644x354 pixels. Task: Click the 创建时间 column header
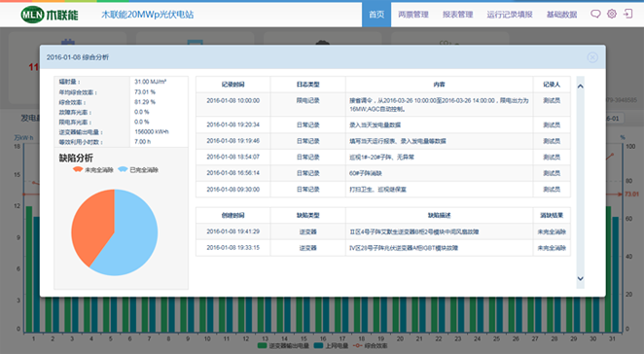pyautogui.click(x=233, y=215)
